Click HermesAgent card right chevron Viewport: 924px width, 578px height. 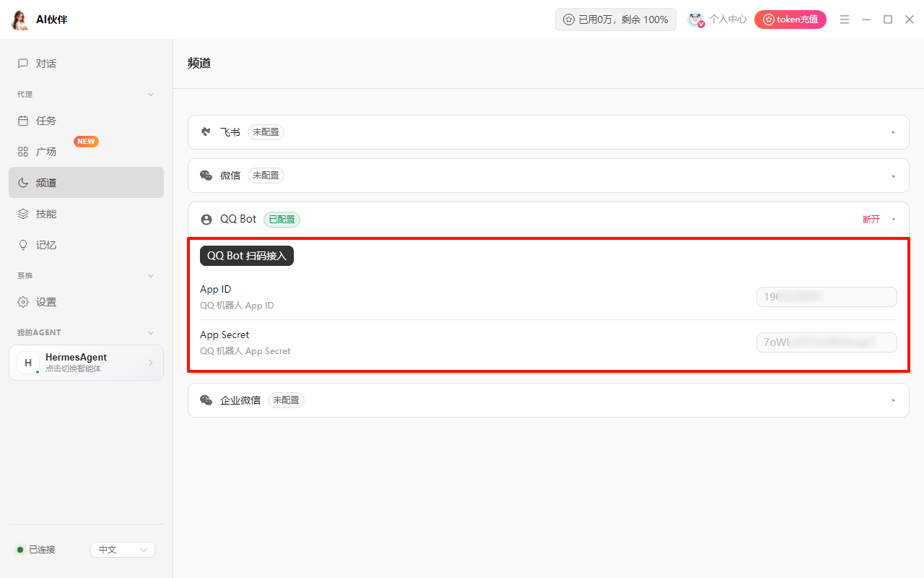[x=151, y=363]
